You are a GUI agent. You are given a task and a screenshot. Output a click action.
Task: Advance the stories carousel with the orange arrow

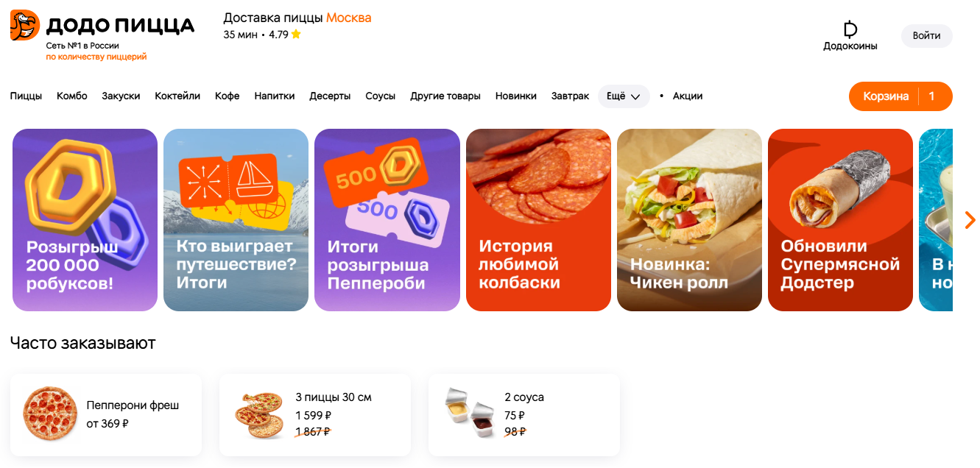[x=970, y=219]
